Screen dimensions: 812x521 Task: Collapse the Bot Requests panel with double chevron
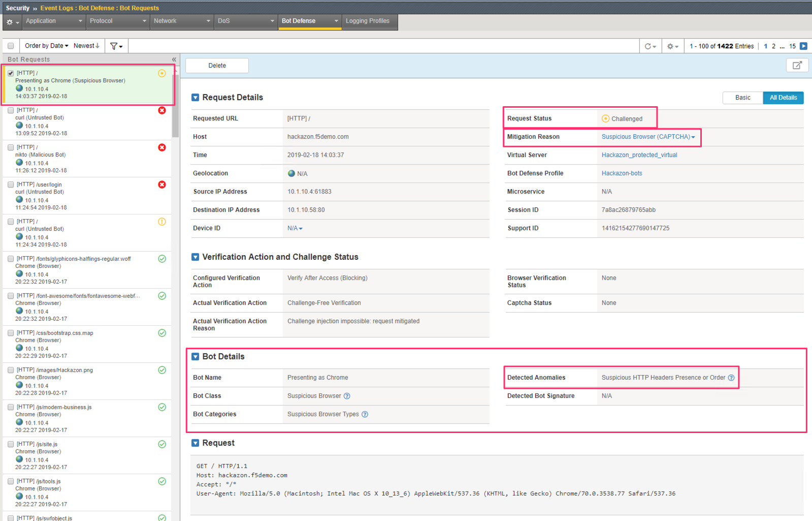click(x=174, y=59)
